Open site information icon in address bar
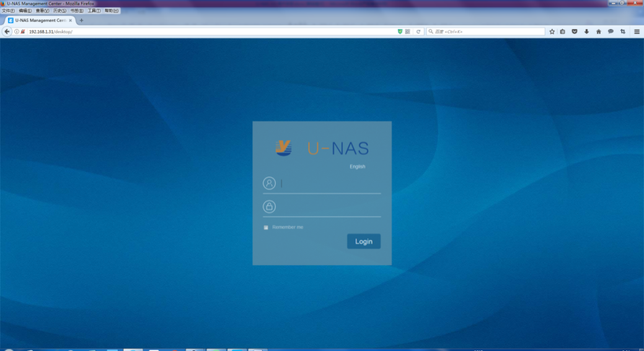 click(17, 32)
